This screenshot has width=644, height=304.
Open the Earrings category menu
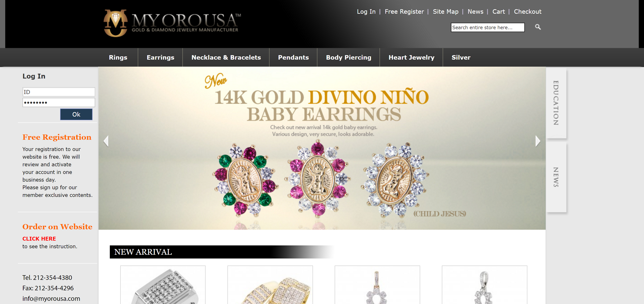160,57
